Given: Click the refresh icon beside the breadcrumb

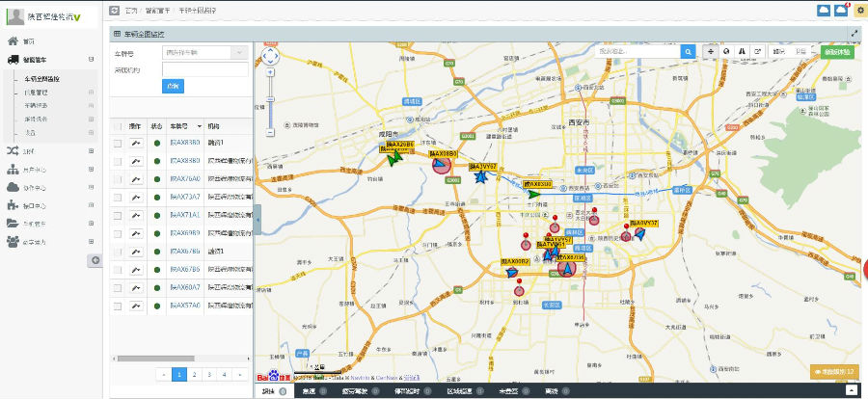Looking at the screenshot, I should coord(115,10).
